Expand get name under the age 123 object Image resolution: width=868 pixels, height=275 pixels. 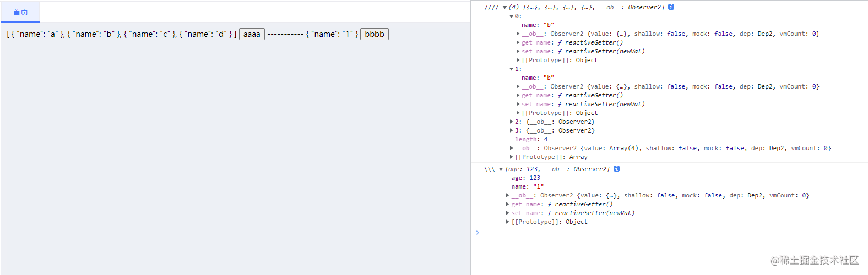coord(507,205)
